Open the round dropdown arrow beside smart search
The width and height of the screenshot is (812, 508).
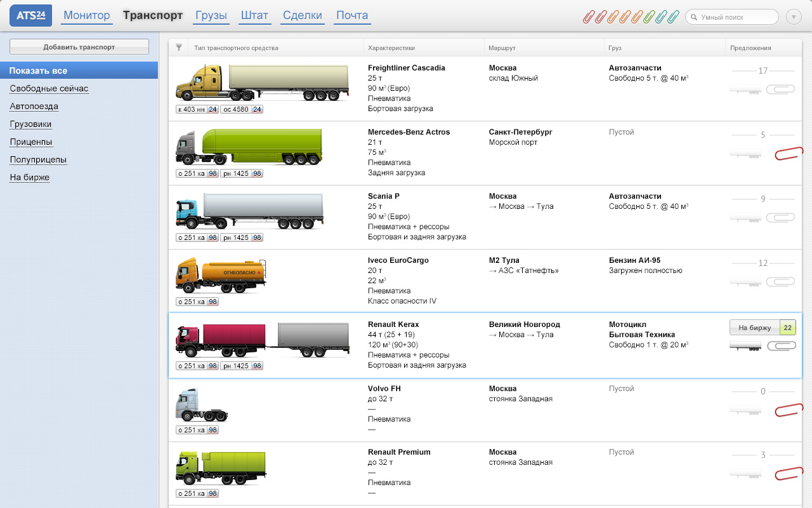click(x=794, y=17)
